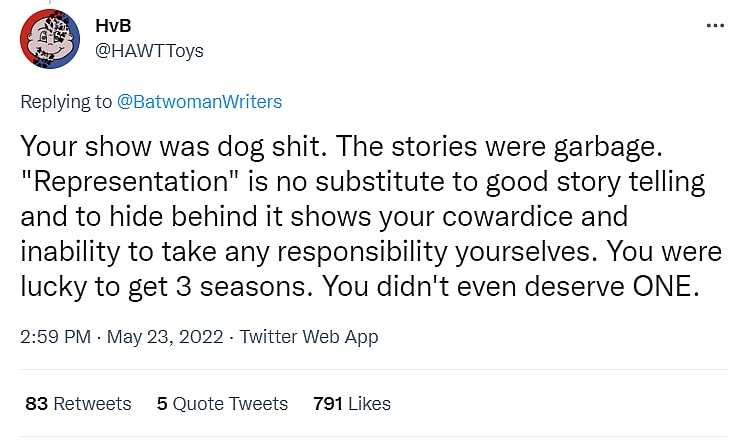Click the "Replying to" label
Image resolution: width=746 pixels, height=440 pixels.
[x=66, y=101]
